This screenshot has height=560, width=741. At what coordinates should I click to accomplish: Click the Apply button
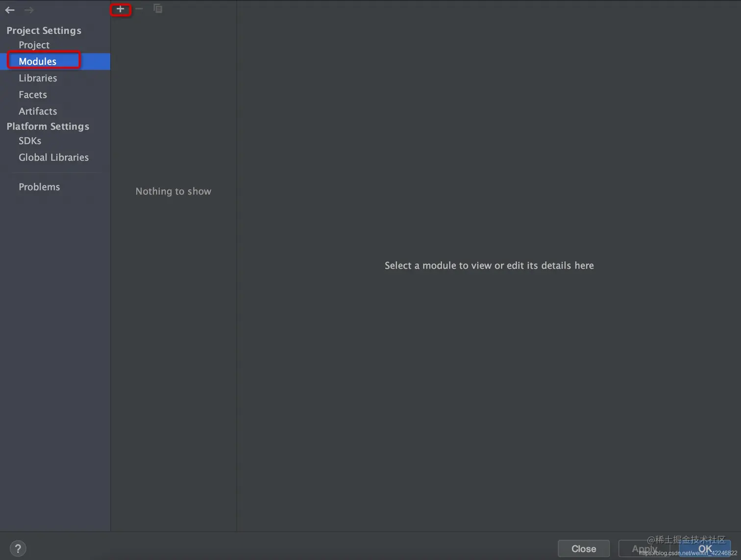pos(644,549)
